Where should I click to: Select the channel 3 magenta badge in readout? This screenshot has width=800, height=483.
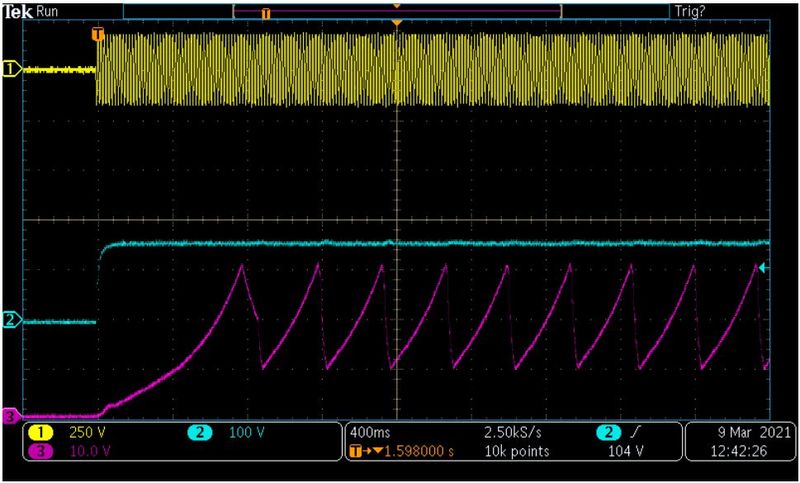pyautogui.click(x=40, y=451)
